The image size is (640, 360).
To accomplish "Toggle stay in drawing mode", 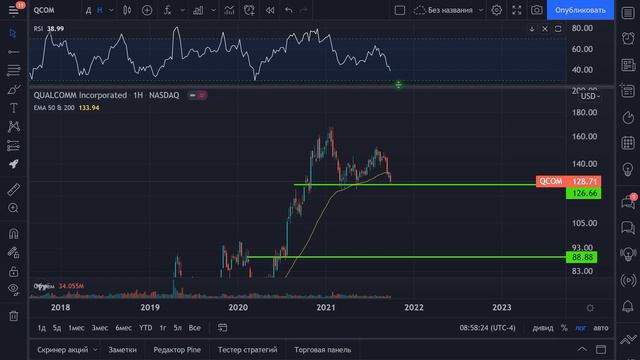I will tap(13, 253).
